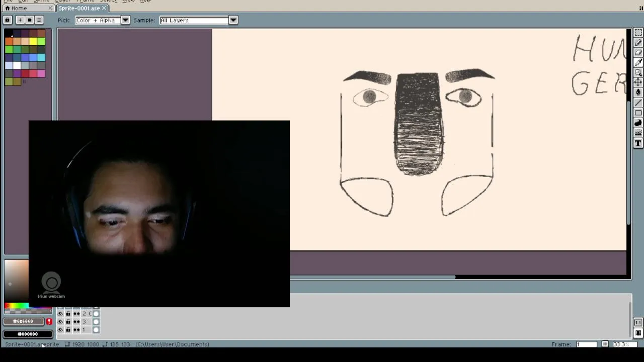Click the C:\Users\User\Documents path text
Viewport: 644px width, 362px height.
[x=172, y=344]
